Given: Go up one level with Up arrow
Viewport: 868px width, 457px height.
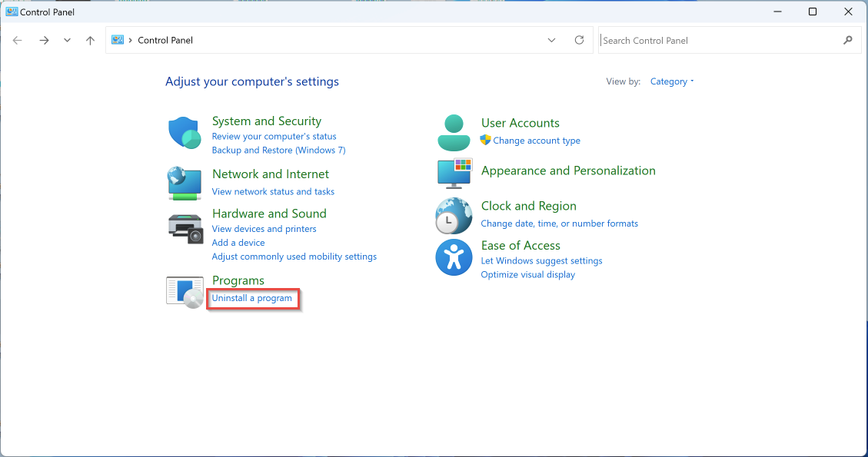Looking at the screenshot, I should (91, 41).
